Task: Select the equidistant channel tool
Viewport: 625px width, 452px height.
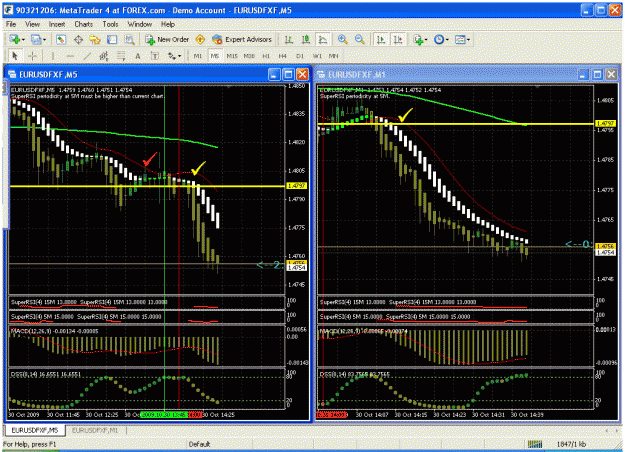Action: coord(104,56)
